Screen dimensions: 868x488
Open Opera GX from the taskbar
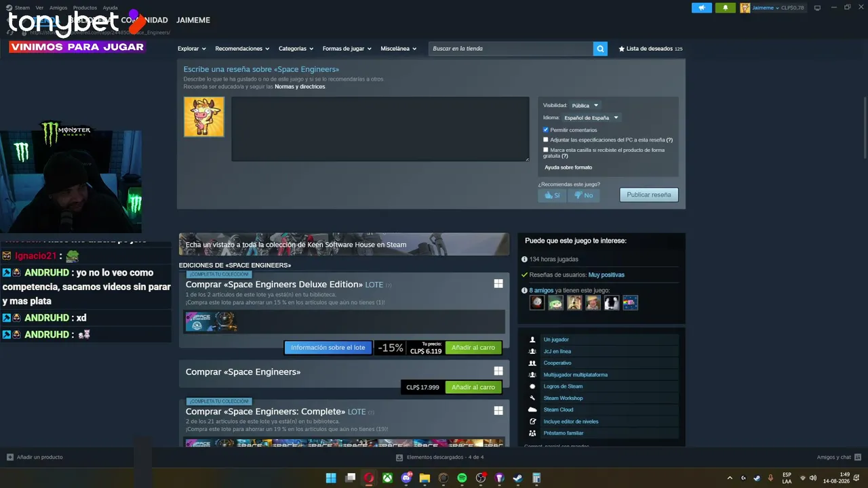(x=369, y=478)
